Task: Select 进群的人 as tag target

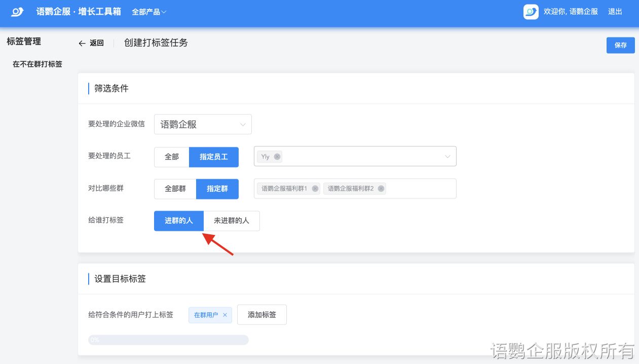Action: point(178,221)
